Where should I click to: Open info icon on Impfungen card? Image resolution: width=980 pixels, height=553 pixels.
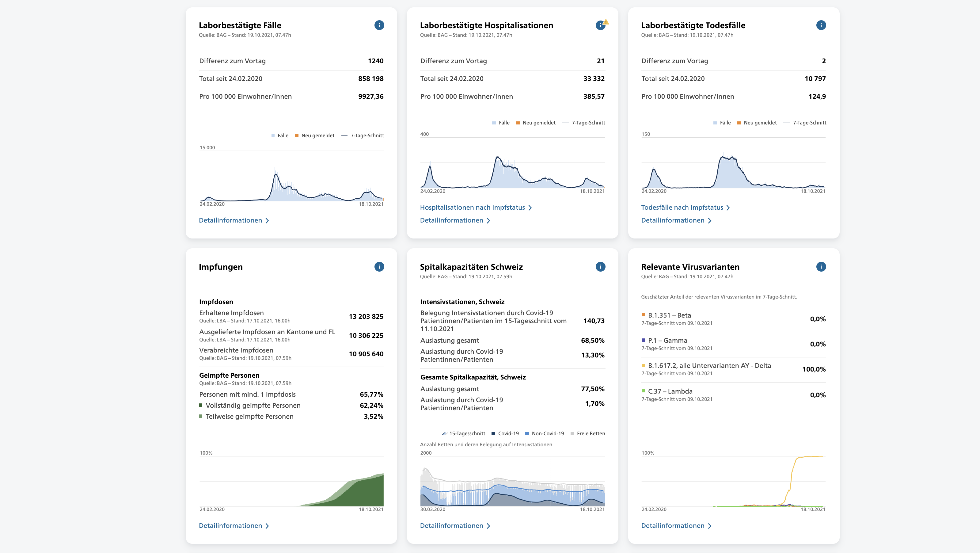(379, 267)
